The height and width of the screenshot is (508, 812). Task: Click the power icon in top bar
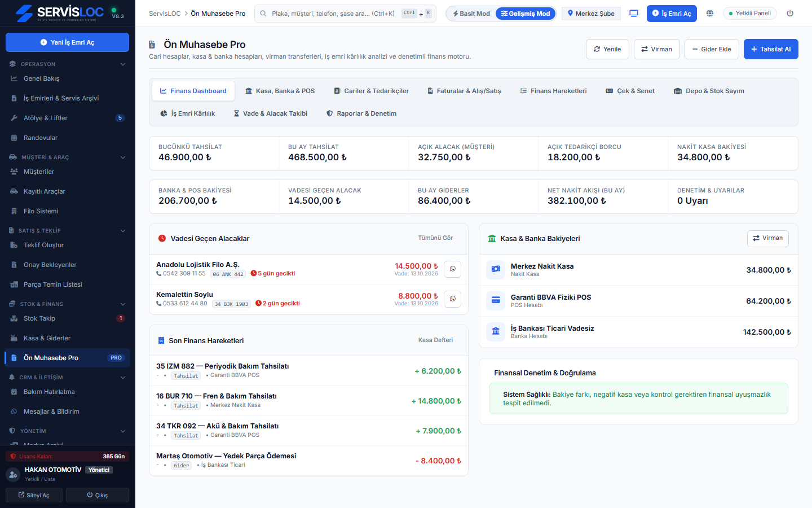coord(790,14)
